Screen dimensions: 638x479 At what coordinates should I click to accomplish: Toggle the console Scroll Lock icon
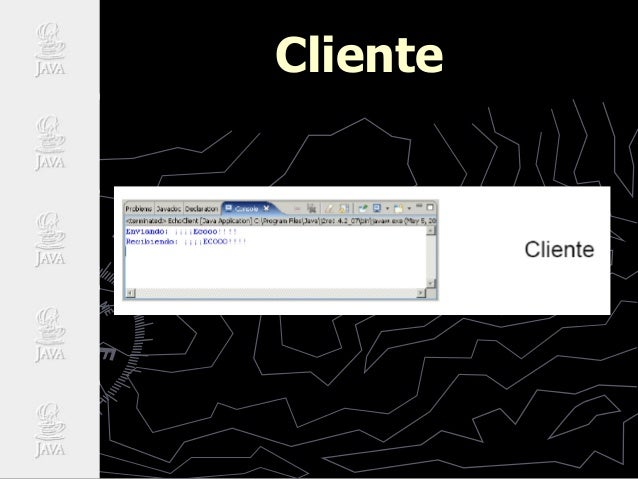tap(344, 208)
